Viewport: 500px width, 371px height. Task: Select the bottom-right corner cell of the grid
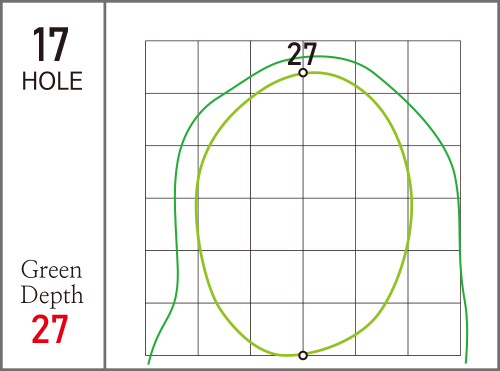(x=434, y=329)
